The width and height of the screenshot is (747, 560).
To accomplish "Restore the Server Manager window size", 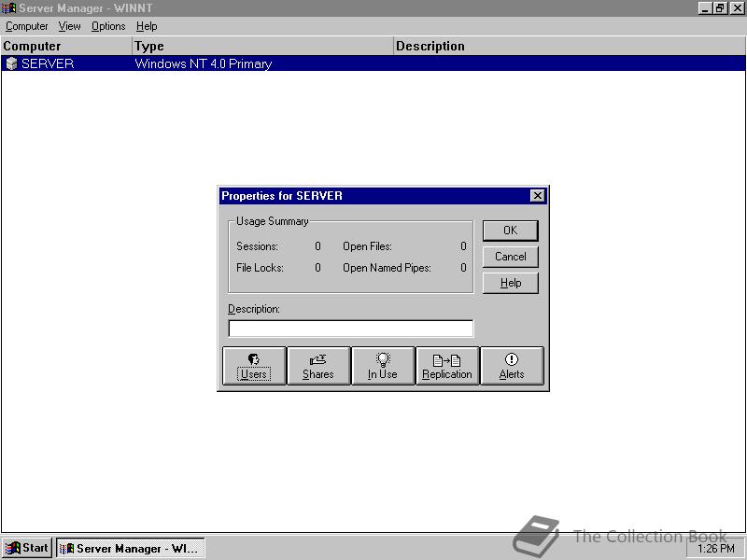I will click(x=720, y=8).
